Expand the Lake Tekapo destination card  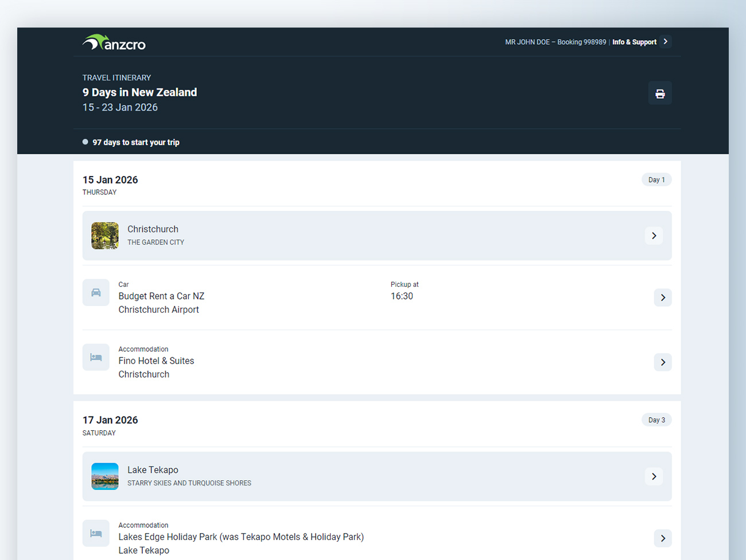tap(654, 476)
